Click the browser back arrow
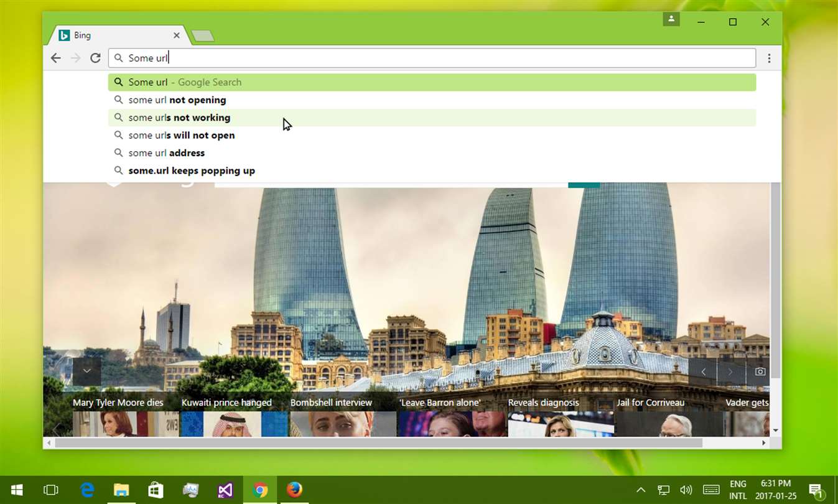The height and width of the screenshot is (504, 838). (x=56, y=58)
